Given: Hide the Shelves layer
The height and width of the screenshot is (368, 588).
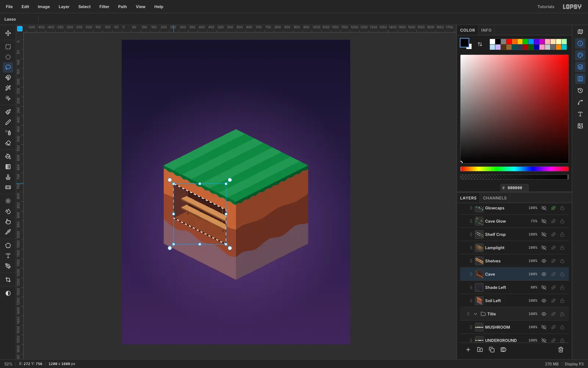Looking at the screenshot, I should [544, 261].
